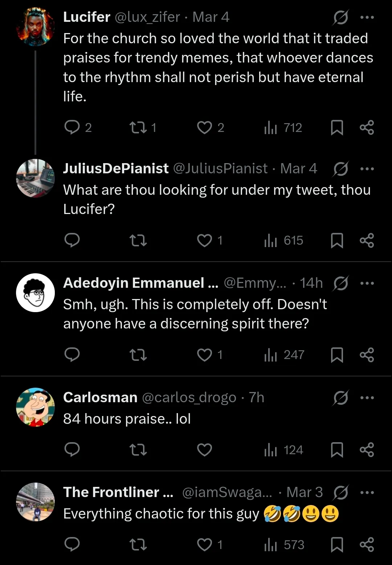Viewport: 392px width, 565px height.
Task: Reply to Lucifer's church meme tweet
Action: pos(72,128)
